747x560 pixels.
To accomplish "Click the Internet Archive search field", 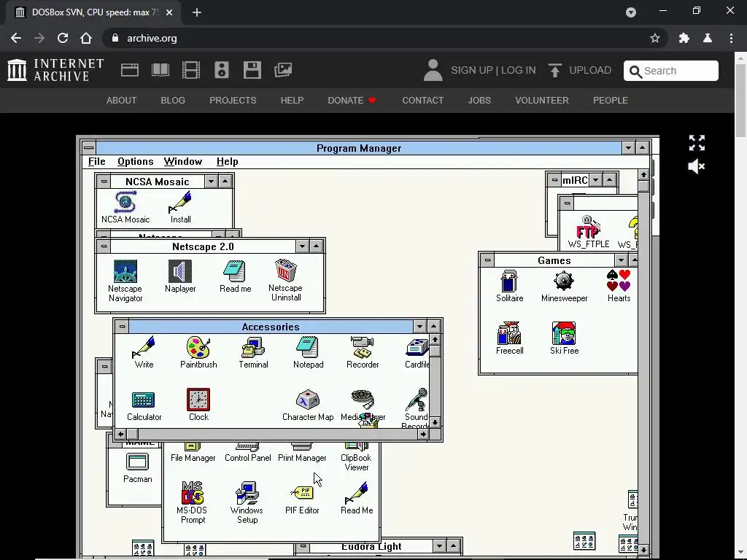I will click(x=671, y=71).
